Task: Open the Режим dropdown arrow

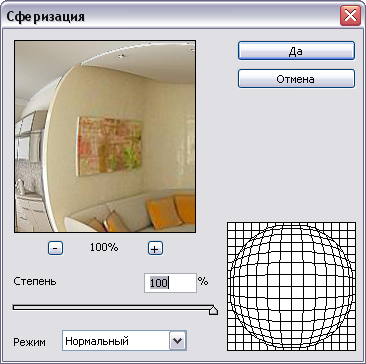Action: (178, 340)
